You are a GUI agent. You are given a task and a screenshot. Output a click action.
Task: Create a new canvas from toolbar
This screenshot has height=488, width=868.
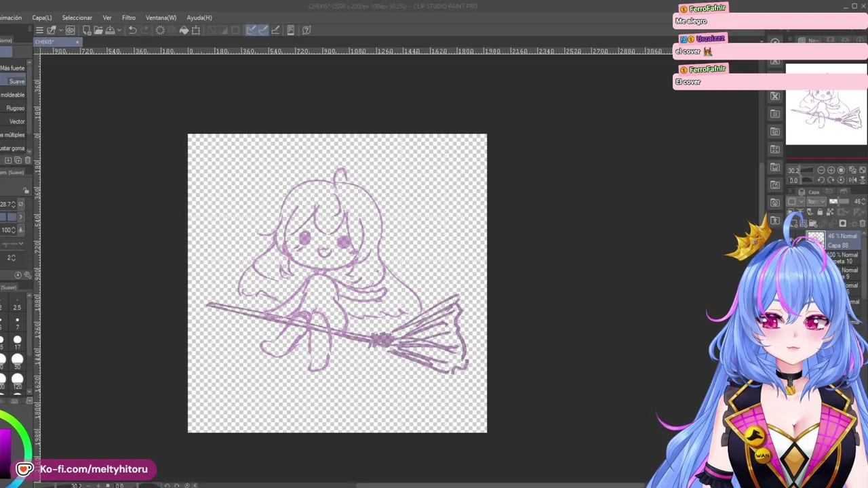point(87,30)
